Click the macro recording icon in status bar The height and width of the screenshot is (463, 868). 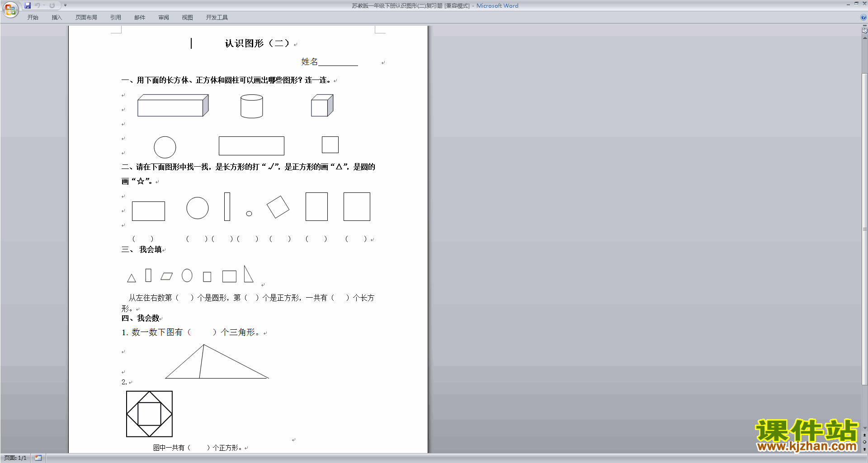[38, 458]
